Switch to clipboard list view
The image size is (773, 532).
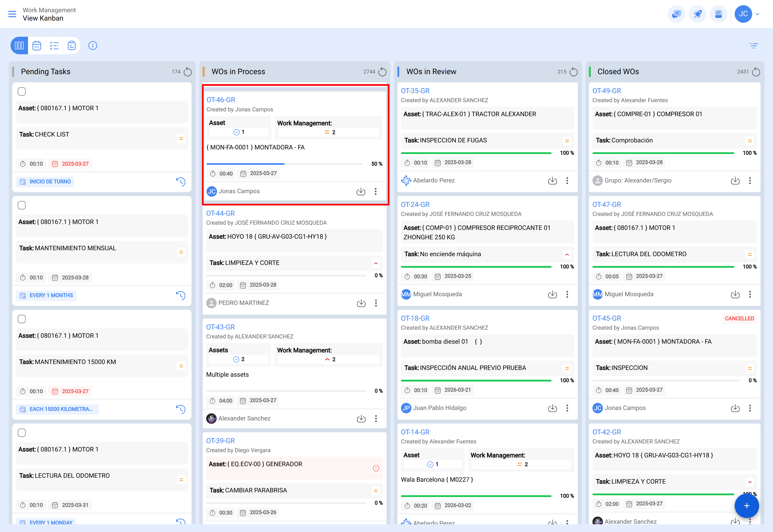point(71,46)
